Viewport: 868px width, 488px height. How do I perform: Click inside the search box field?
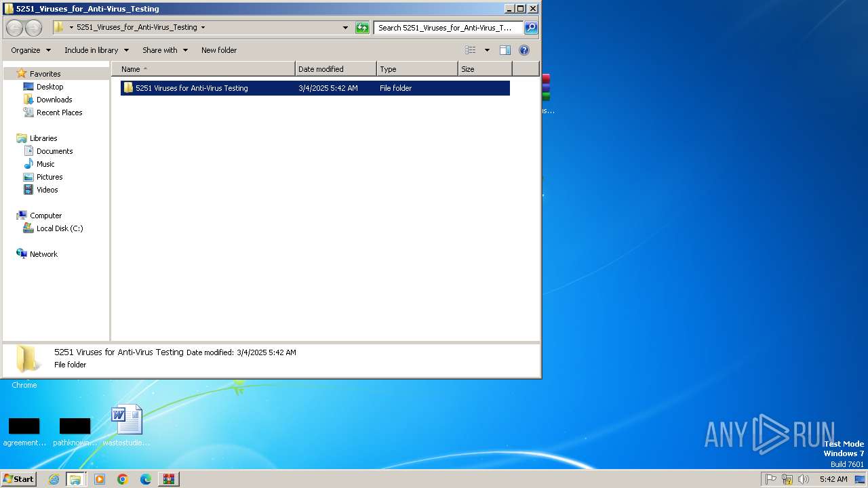tap(448, 28)
